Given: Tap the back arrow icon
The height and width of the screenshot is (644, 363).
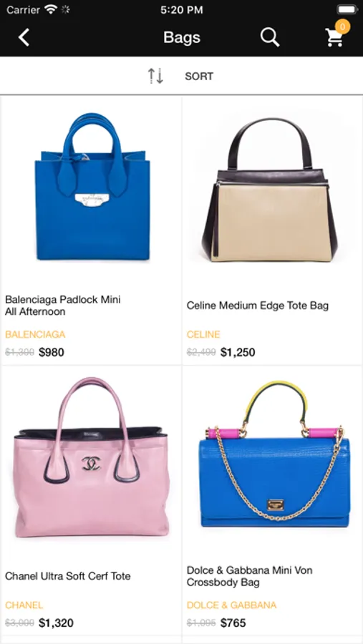Looking at the screenshot, I should click(x=24, y=37).
